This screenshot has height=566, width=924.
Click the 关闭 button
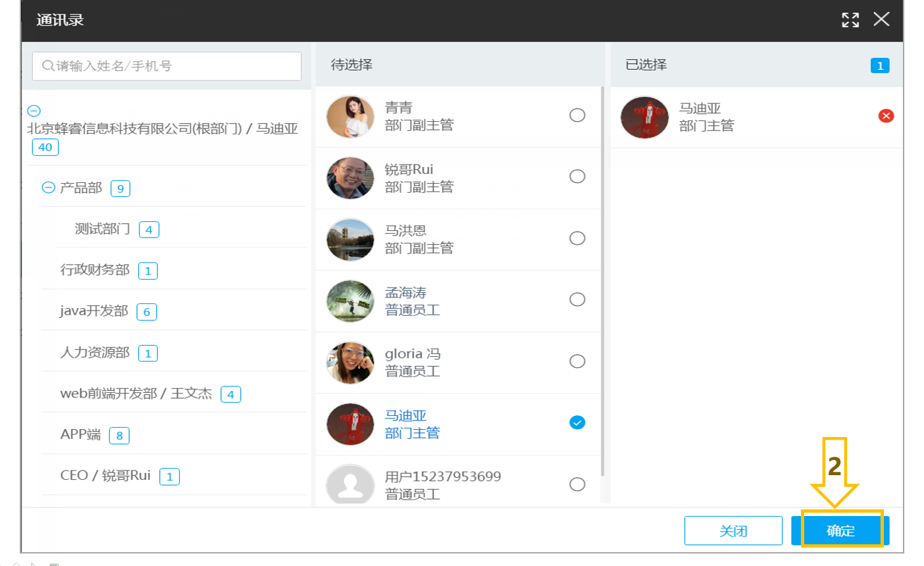pos(733,530)
